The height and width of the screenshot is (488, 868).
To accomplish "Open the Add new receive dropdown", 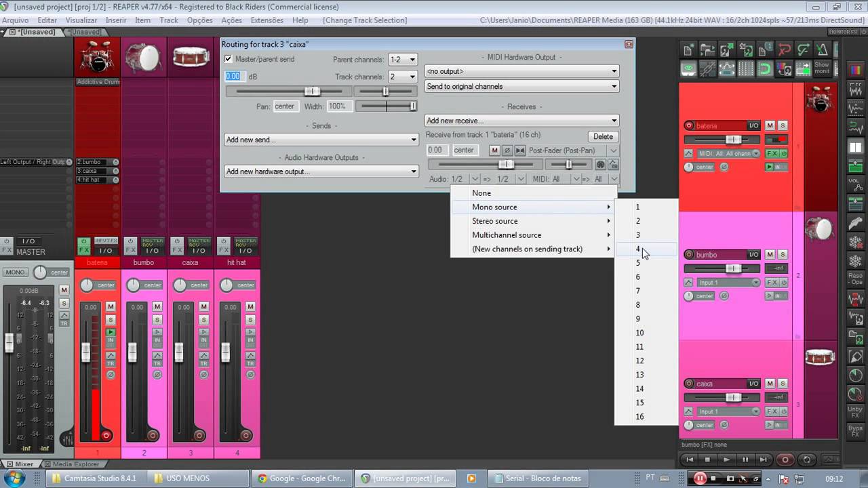I will (521, 121).
